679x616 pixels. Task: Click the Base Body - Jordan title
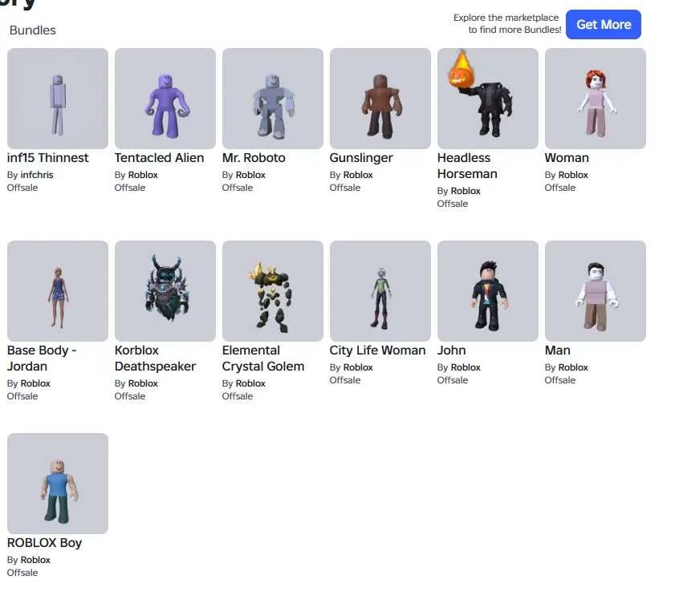tap(42, 359)
